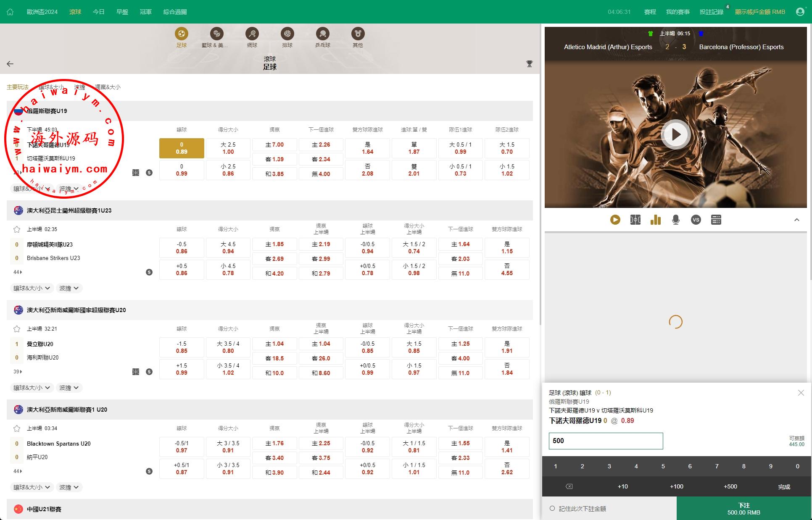Open the 波膽 market tab

79,87
